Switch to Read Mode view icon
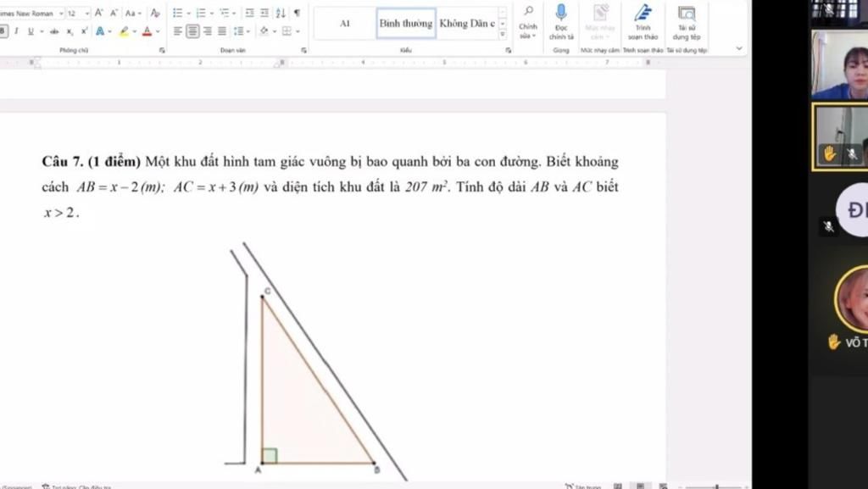 point(618,486)
